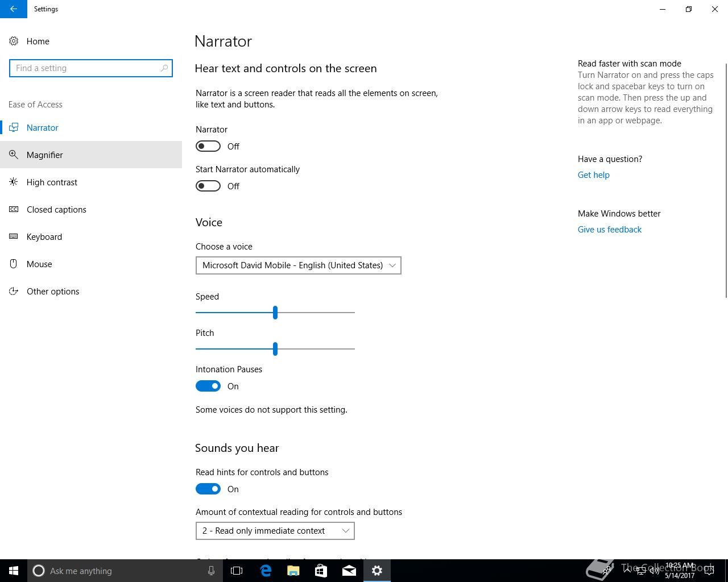The height and width of the screenshot is (582, 728).
Task: Select the Closed captions CC icon
Action: (x=14, y=209)
